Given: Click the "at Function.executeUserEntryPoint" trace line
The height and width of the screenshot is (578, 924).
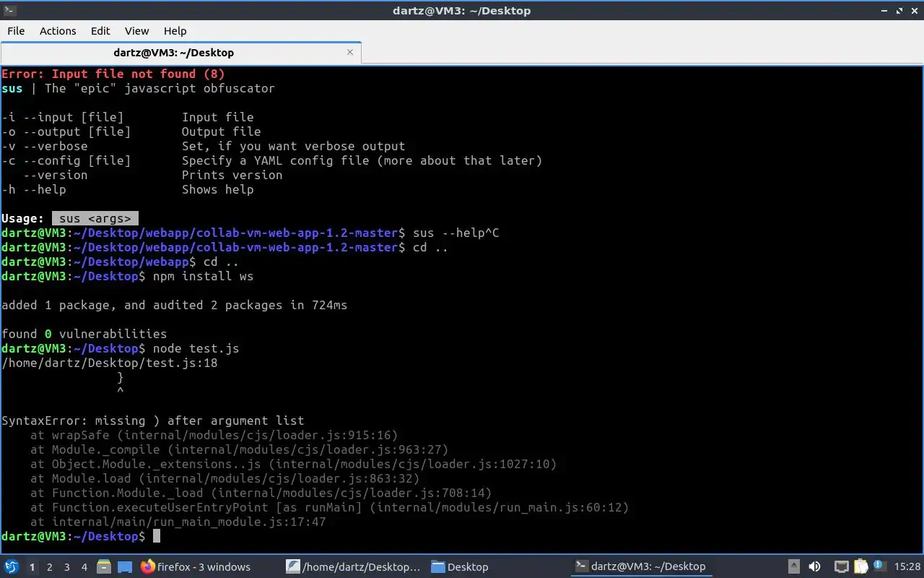Looking at the screenshot, I should click(330, 507).
